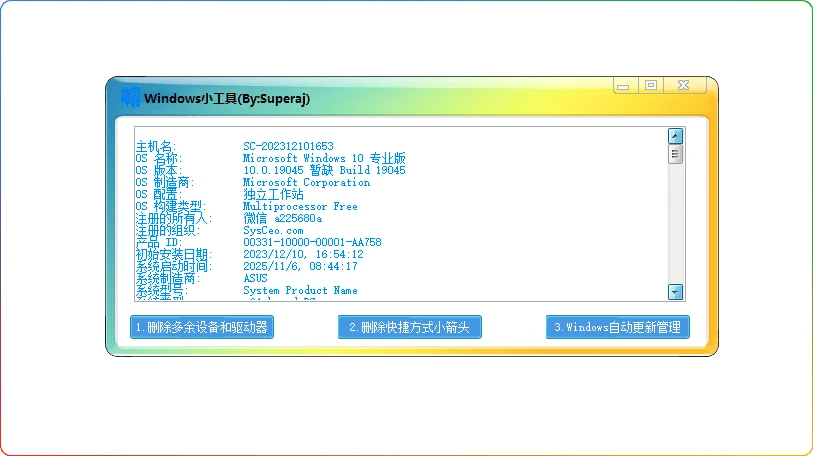Click the system manufacturer value ASUS
The width and height of the screenshot is (813, 456).
tap(255, 279)
